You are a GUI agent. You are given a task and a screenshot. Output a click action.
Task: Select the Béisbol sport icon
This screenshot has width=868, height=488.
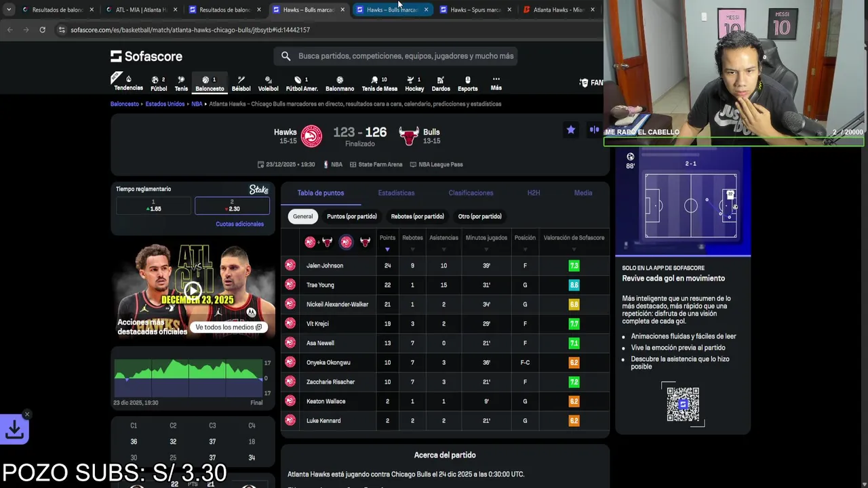(x=241, y=83)
